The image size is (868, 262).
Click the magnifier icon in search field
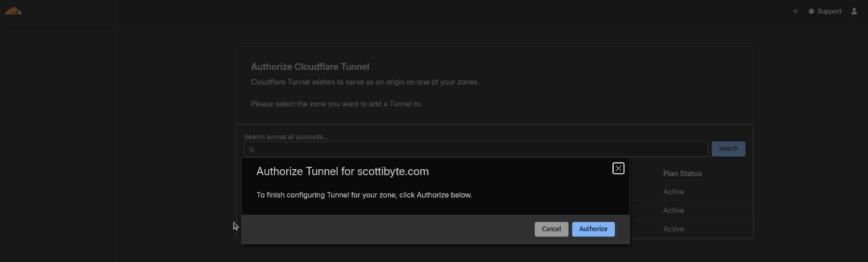tap(252, 149)
